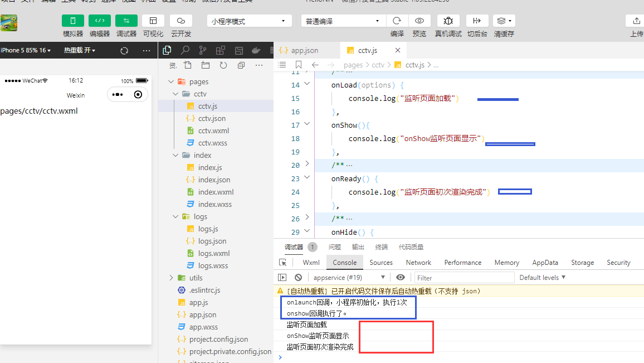Screen dimensions: 644x363
Task: Switch to the 终端 tab
Action: click(x=382, y=247)
